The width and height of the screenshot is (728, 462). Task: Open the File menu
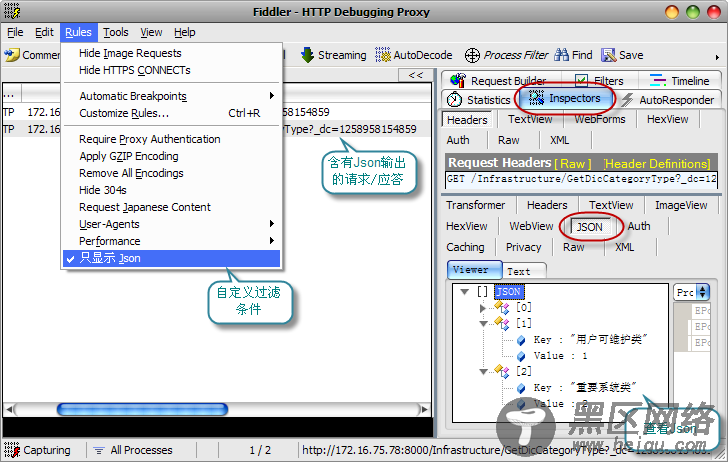point(15,32)
